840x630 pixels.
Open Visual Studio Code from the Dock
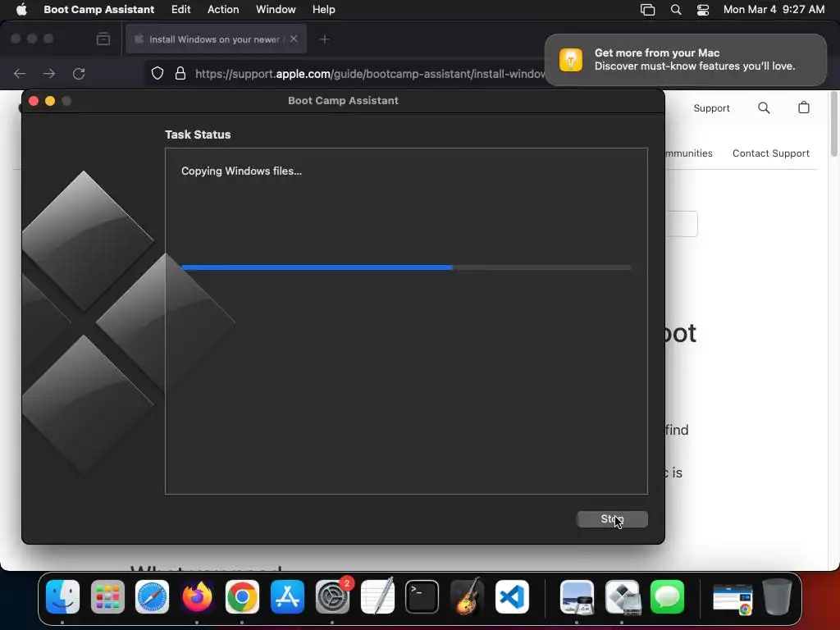512,596
